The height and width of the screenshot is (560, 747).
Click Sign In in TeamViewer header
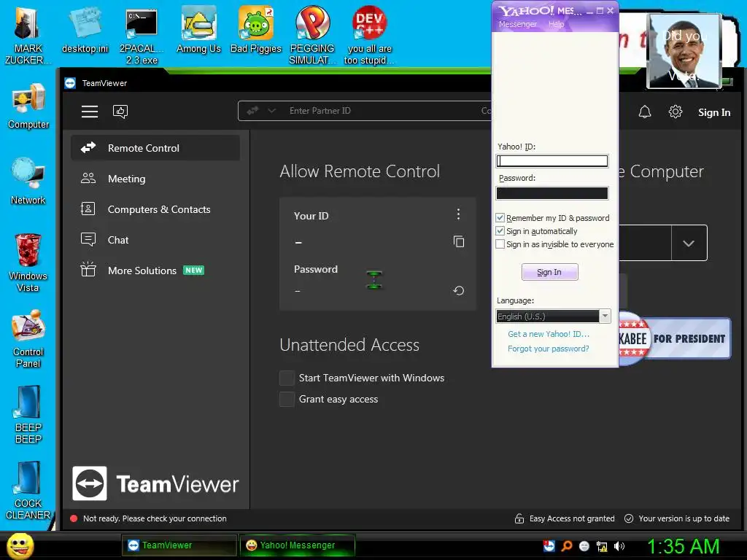pos(713,112)
